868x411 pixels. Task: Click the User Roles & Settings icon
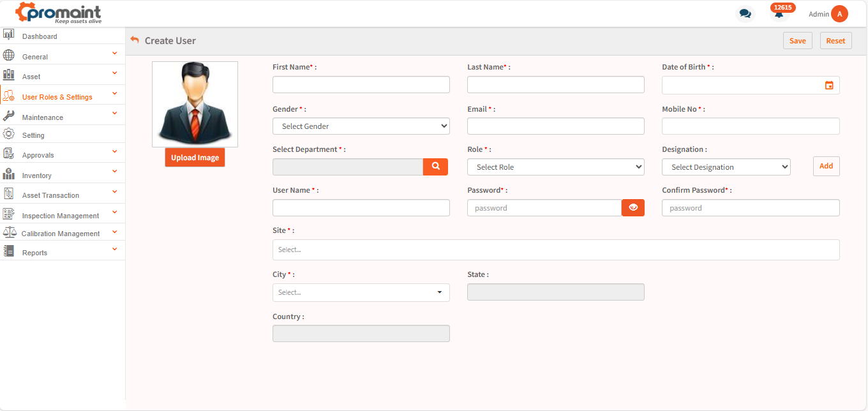click(x=9, y=96)
